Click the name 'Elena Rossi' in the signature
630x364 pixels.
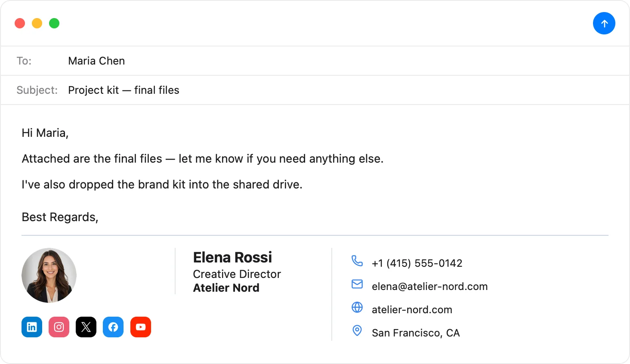coord(232,257)
